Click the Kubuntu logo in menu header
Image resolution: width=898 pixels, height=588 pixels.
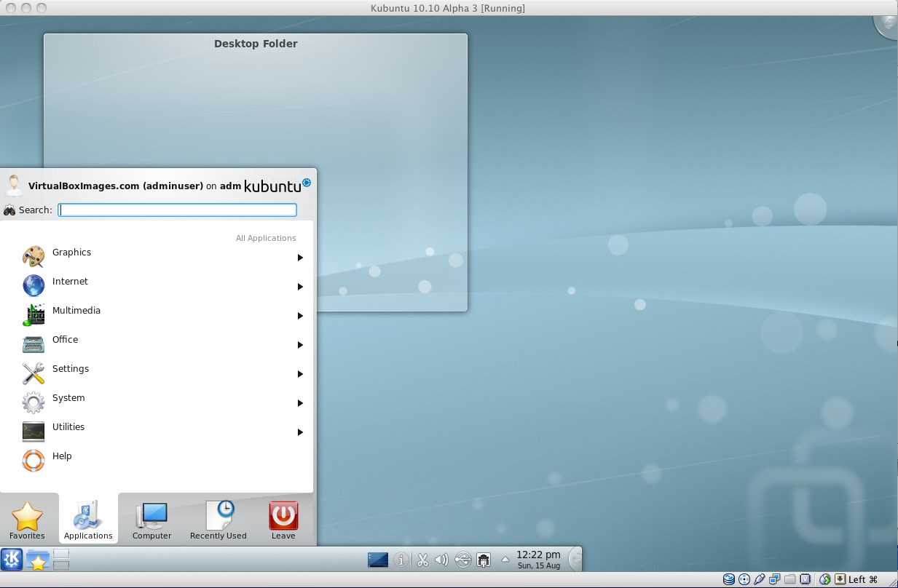[277, 185]
